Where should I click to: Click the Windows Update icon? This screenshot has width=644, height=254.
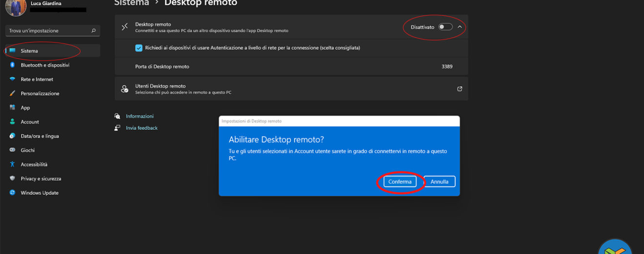coord(12,193)
